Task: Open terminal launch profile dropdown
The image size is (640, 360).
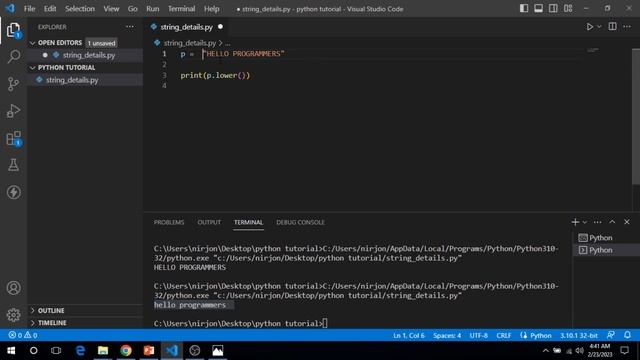Action: pos(584,222)
